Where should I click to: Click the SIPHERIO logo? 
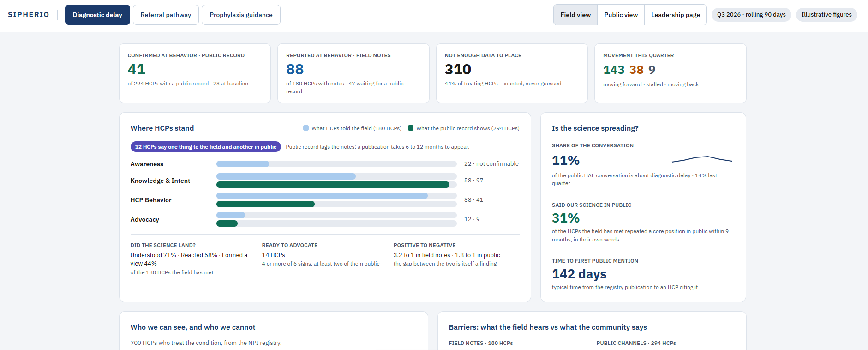click(x=29, y=15)
